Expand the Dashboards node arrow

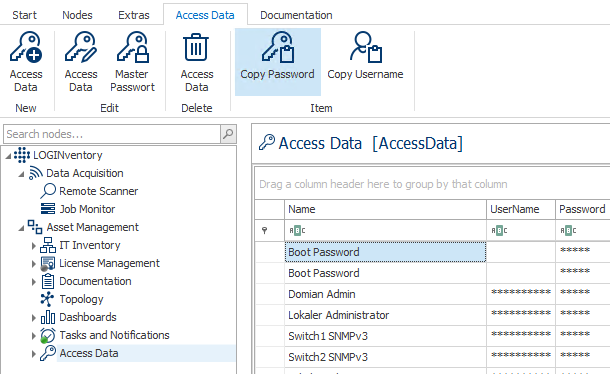coord(33,318)
